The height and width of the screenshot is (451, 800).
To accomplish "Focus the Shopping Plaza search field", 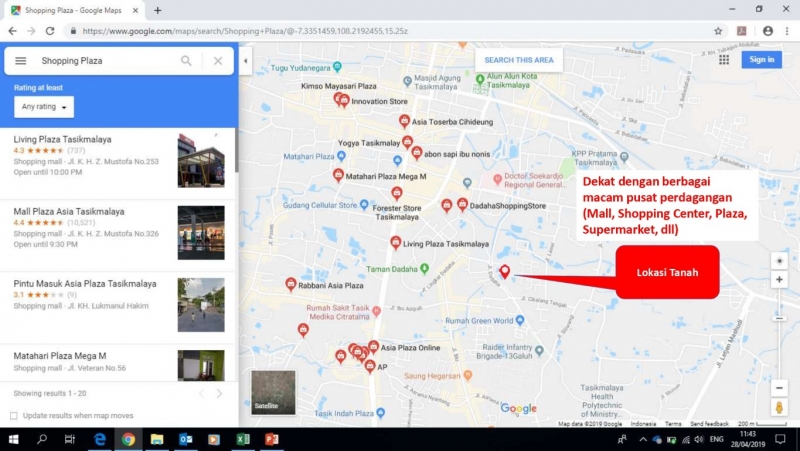I will coord(107,61).
